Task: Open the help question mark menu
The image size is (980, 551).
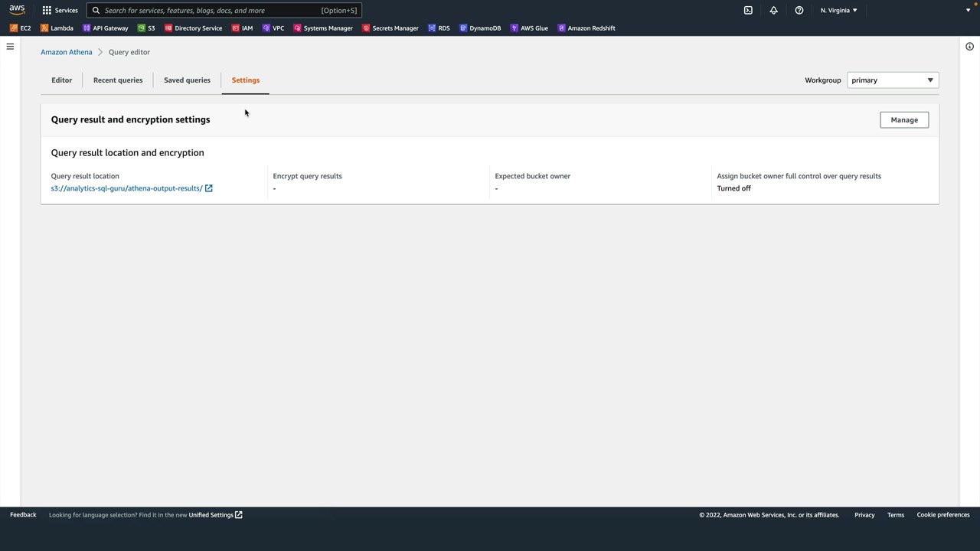Action: [799, 10]
